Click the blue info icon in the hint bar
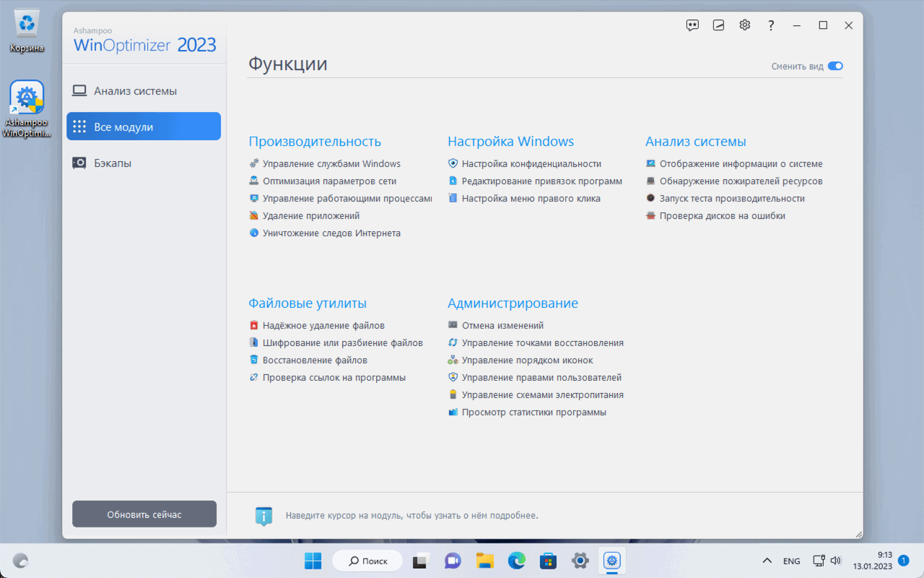Image resolution: width=924 pixels, height=578 pixels. click(x=264, y=516)
